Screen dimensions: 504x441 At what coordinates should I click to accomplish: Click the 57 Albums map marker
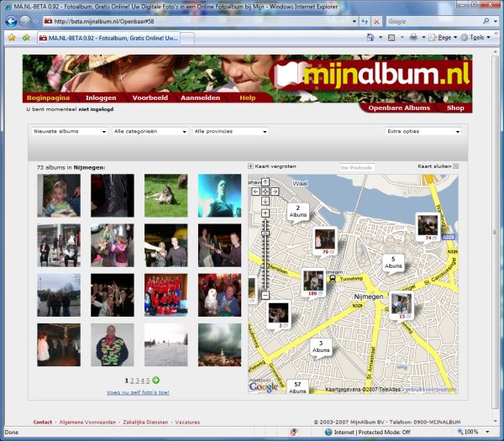(297, 387)
